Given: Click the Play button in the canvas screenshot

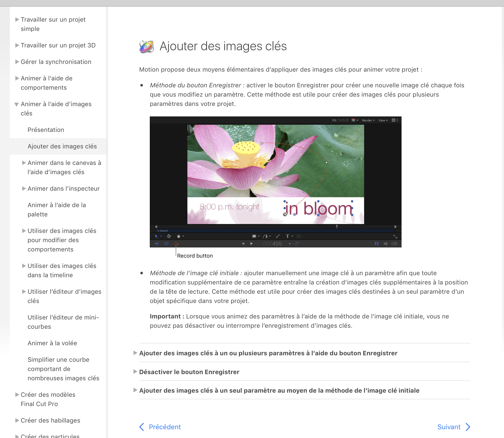Looking at the screenshot, I should (251, 243).
